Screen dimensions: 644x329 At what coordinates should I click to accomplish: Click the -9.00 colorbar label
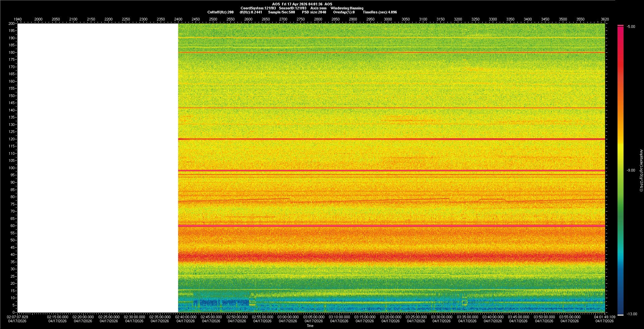point(631,171)
